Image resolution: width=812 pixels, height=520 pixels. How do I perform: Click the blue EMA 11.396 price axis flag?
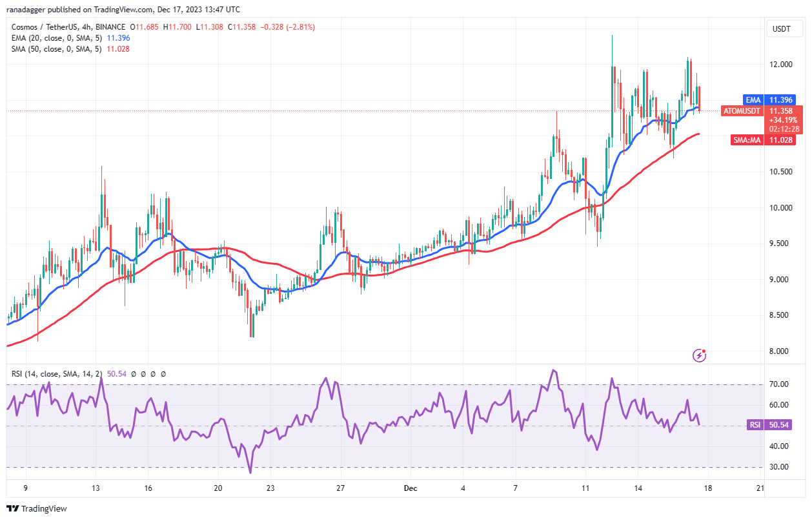[x=769, y=100]
